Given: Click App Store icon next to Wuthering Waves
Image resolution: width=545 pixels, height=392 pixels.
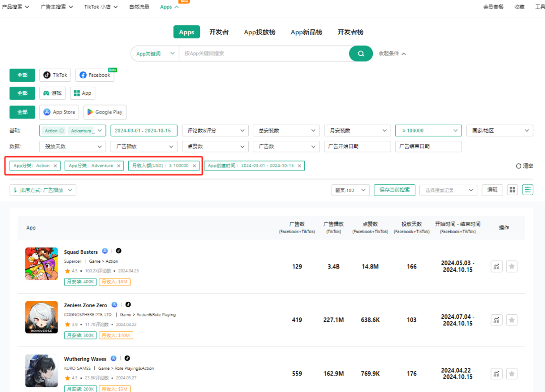Looking at the screenshot, I should coord(114,358).
